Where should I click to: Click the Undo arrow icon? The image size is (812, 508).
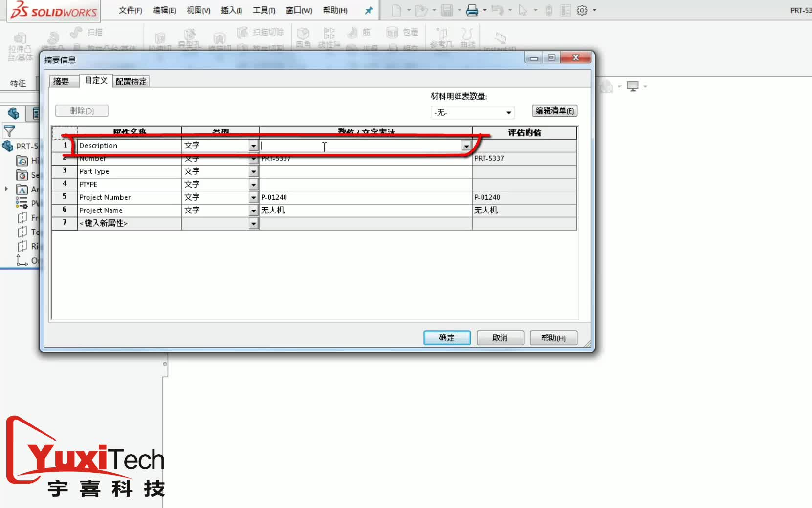point(497,10)
